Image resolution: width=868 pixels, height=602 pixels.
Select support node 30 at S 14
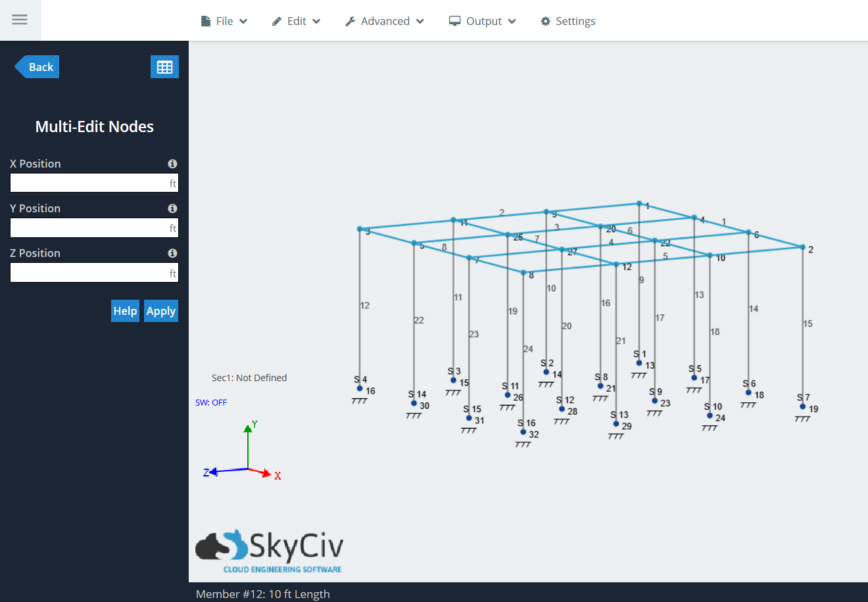pos(414,403)
